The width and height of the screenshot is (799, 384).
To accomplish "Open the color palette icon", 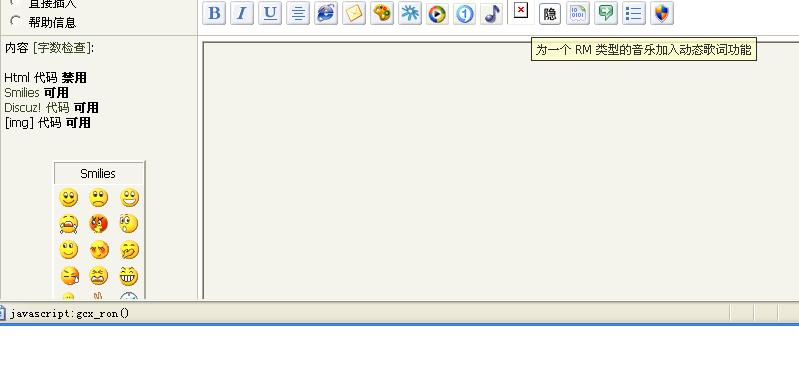I will click(382, 13).
